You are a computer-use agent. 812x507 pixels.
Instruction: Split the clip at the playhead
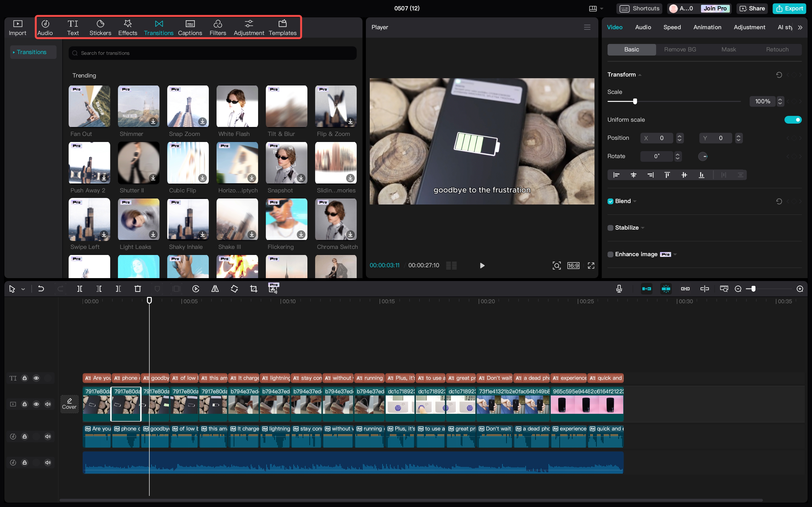click(x=80, y=288)
